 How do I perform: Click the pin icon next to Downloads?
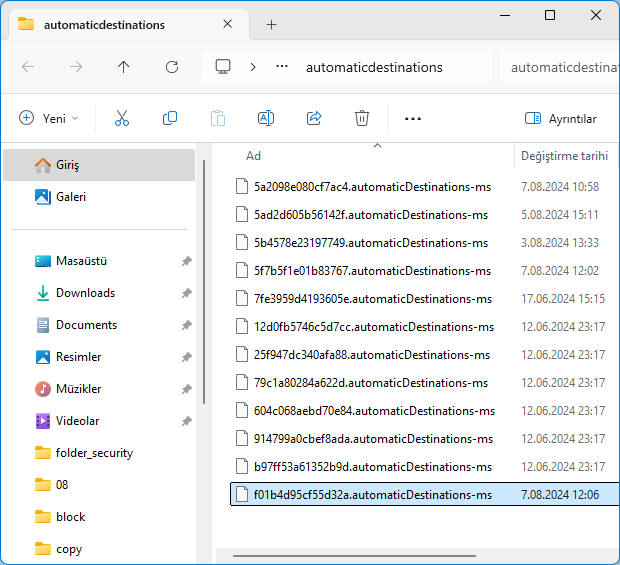click(x=187, y=293)
